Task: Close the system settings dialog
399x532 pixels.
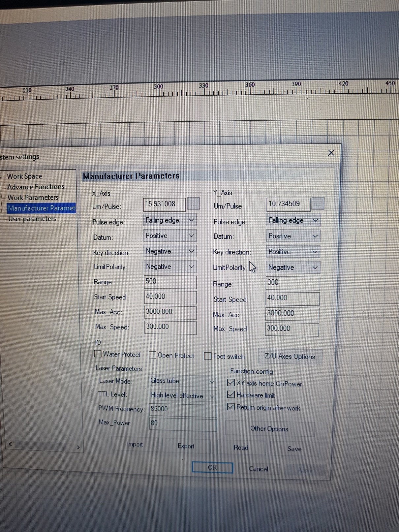Action: click(x=331, y=153)
